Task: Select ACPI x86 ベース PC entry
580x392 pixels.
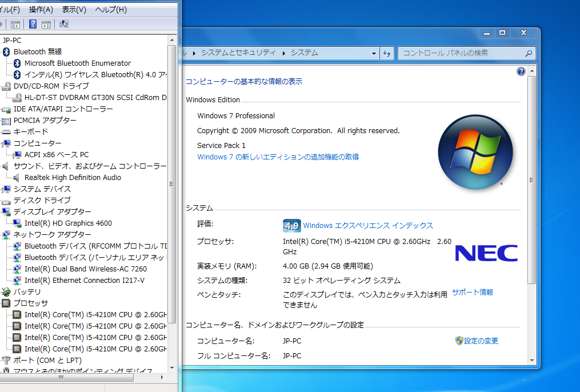Action: [x=57, y=155]
